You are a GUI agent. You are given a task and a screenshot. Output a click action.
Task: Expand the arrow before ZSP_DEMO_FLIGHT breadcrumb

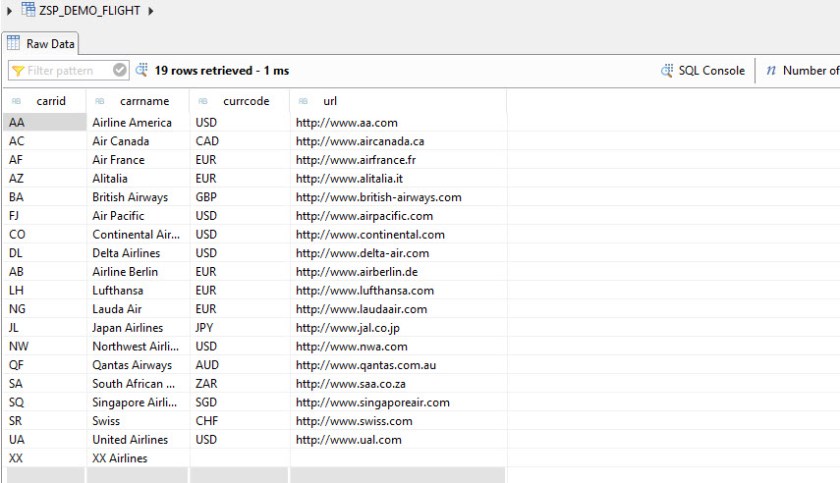click(x=9, y=11)
